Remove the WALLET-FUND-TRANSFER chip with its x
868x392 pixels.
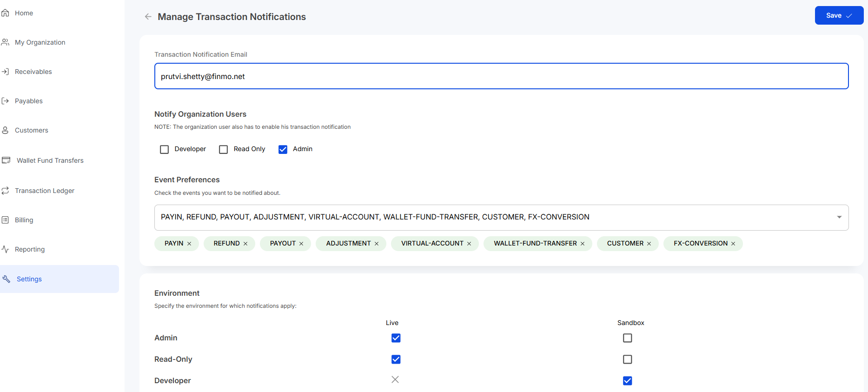583,244
